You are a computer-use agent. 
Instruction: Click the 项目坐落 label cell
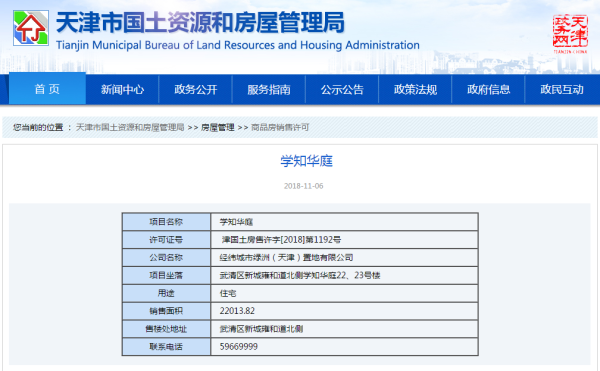[166, 275]
